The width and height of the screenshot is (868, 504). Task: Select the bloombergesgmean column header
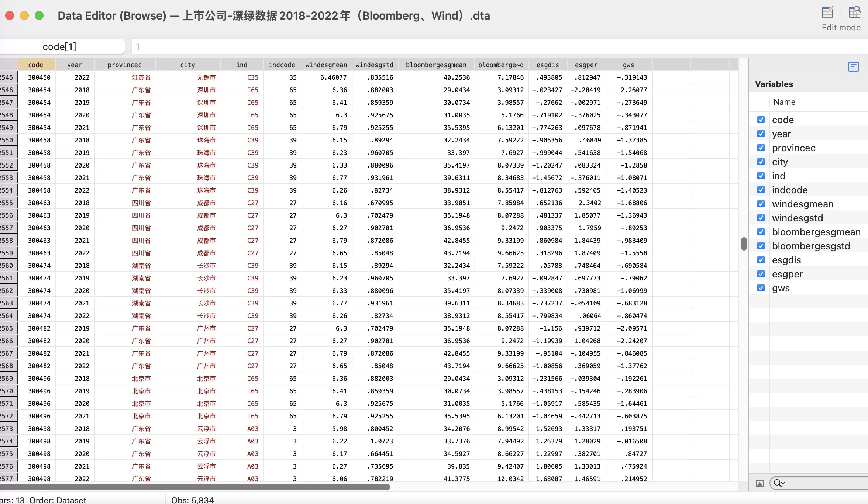[x=436, y=65]
